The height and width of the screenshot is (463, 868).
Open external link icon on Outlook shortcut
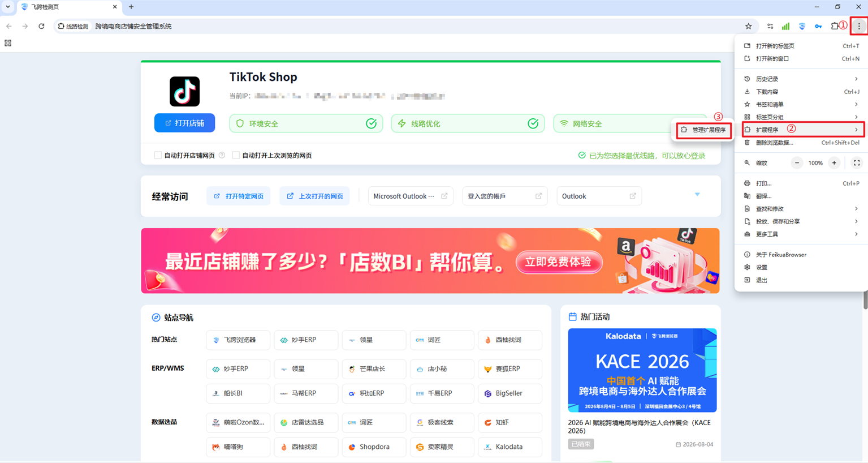[x=633, y=196]
